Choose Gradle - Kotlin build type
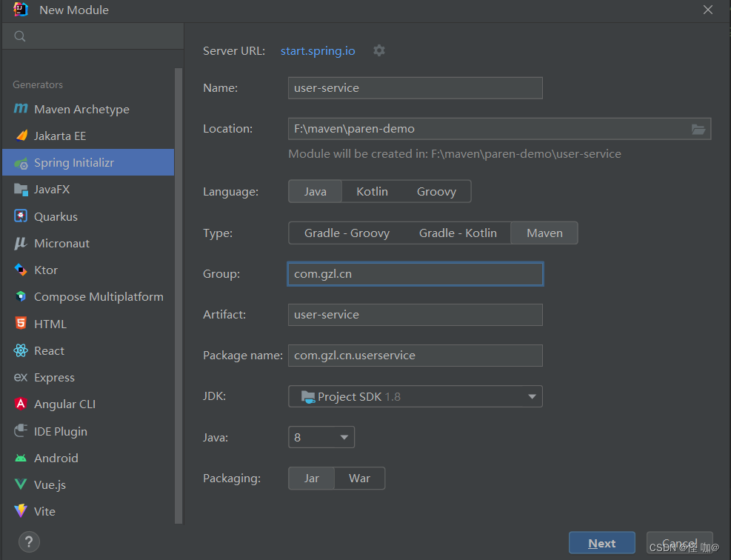Screen dimensions: 731x560 click(x=458, y=233)
